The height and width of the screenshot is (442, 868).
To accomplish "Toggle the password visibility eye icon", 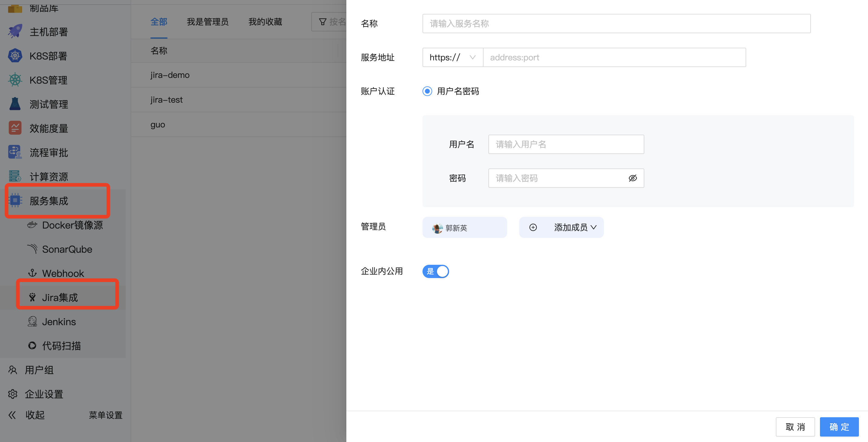I will pos(633,178).
